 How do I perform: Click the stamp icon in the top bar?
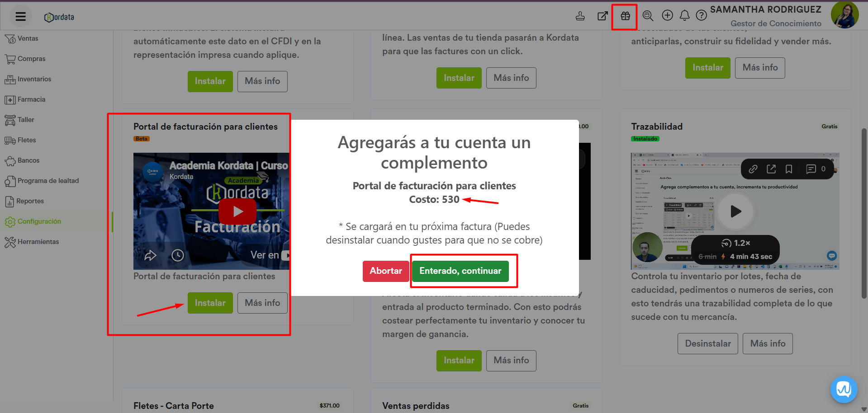pos(580,16)
